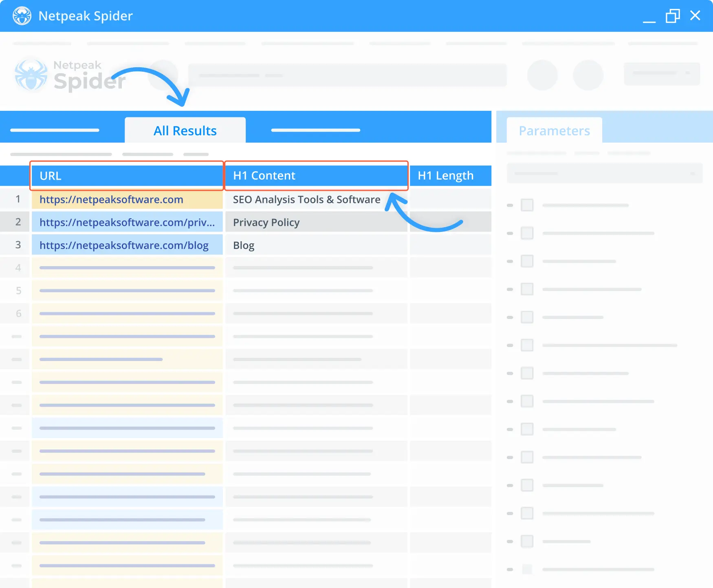Restore down the Netpeak Spider window

(x=673, y=16)
